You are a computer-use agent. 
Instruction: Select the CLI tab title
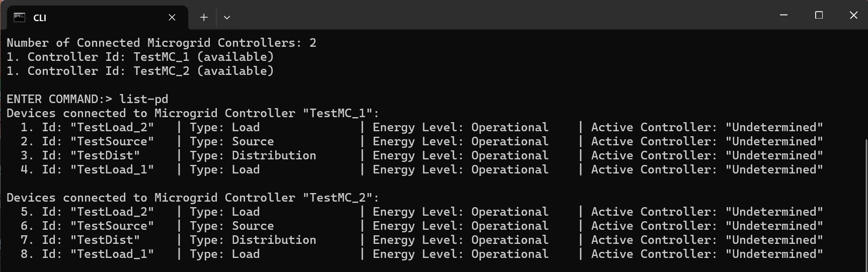point(40,18)
